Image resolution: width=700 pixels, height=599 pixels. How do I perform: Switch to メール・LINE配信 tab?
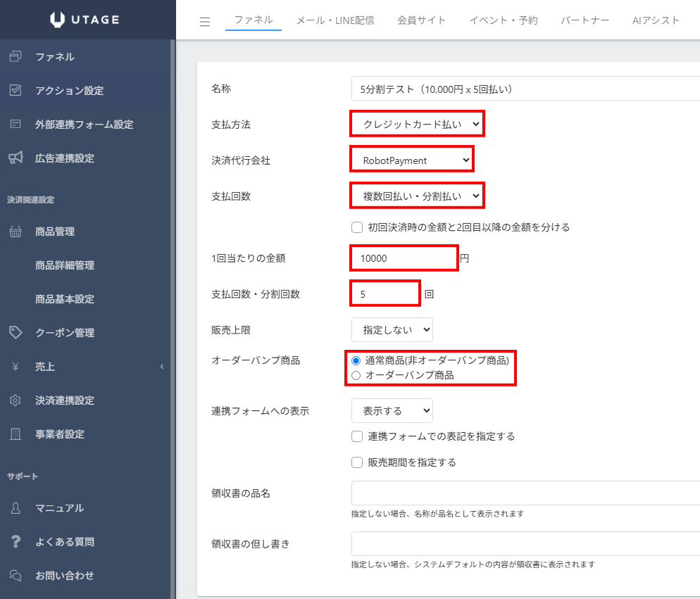335,20
